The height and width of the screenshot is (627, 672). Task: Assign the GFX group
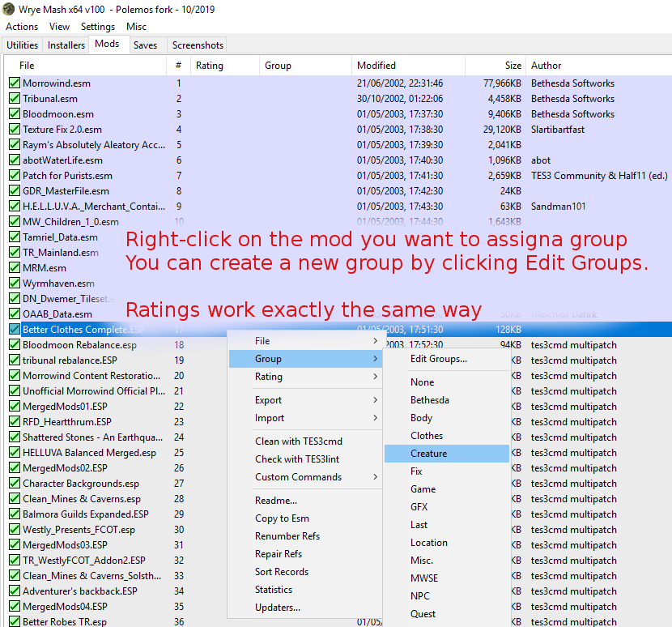(x=447, y=507)
